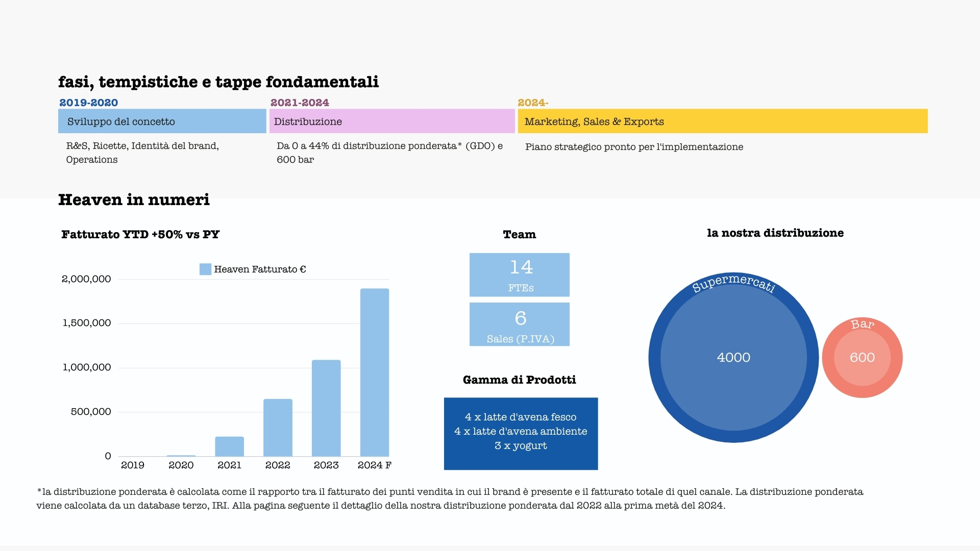Click the 2021 revenue bar
980x551 pixels.
coord(230,446)
